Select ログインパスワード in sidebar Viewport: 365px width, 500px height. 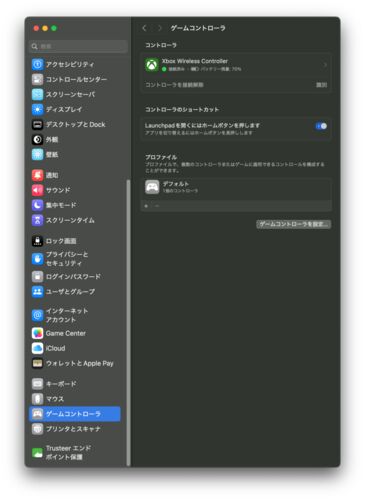pyautogui.click(x=66, y=277)
